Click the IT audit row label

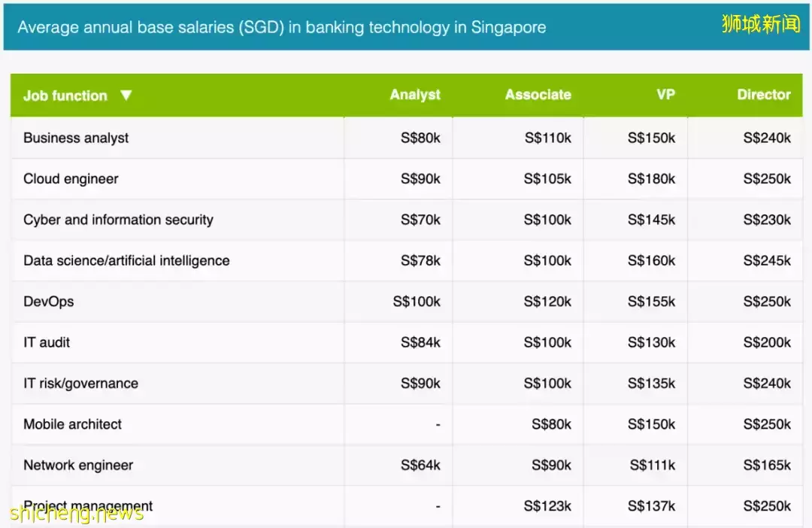47,342
